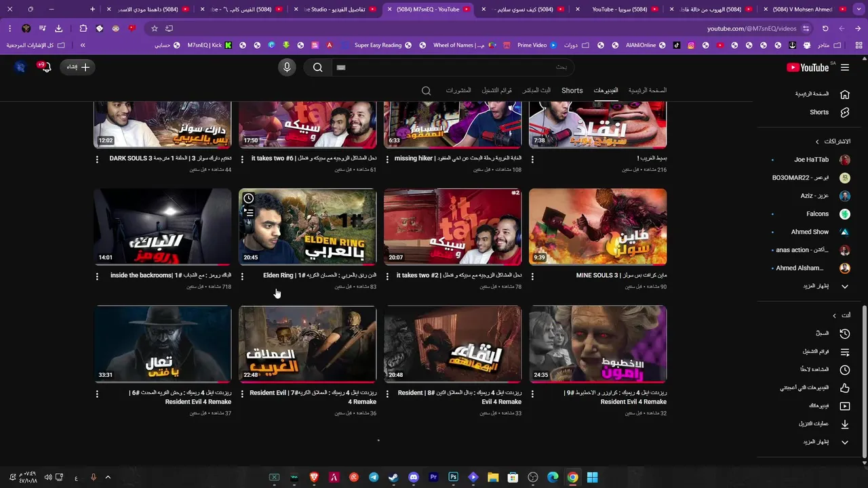Screen dimensions: 868x488
Task: Select the Videos (الفيديوهات) channel tab
Action: click(606, 90)
